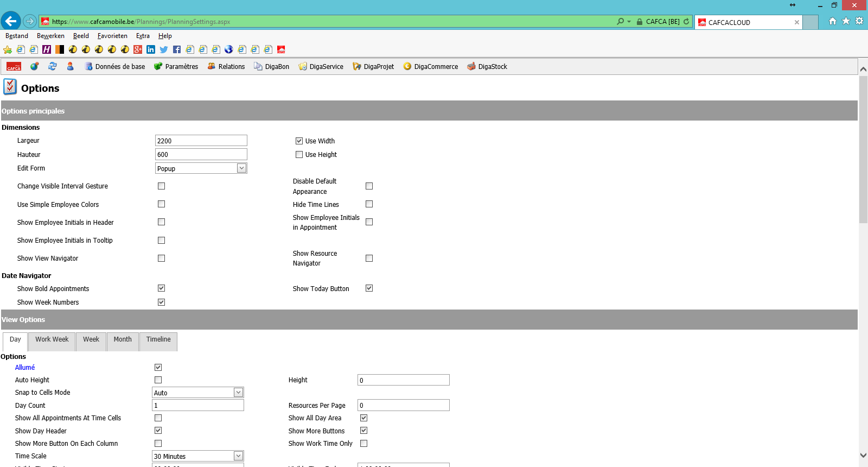Click the globe icon in the app toolbar
Viewport: 868px width, 467px height.
[34, 66]
